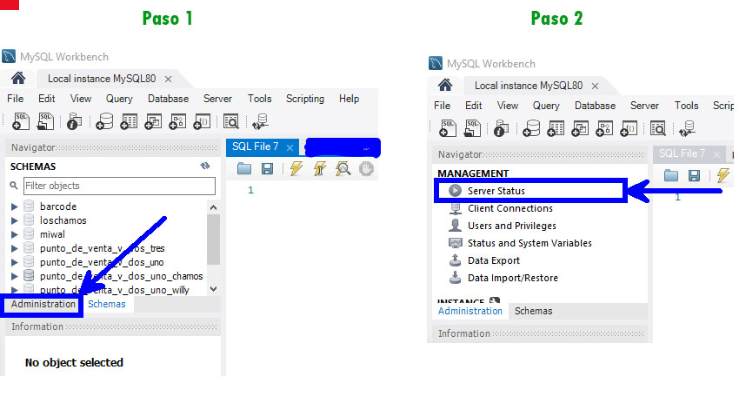Open the Server menu in Paso 2
741x415 pixels.
(x=644, y=105)
